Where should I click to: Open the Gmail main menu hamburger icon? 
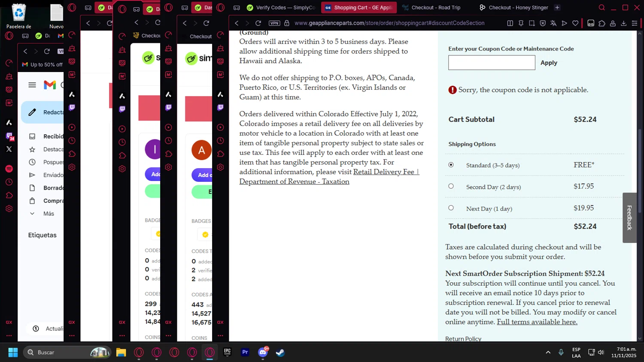click(32, 85)
